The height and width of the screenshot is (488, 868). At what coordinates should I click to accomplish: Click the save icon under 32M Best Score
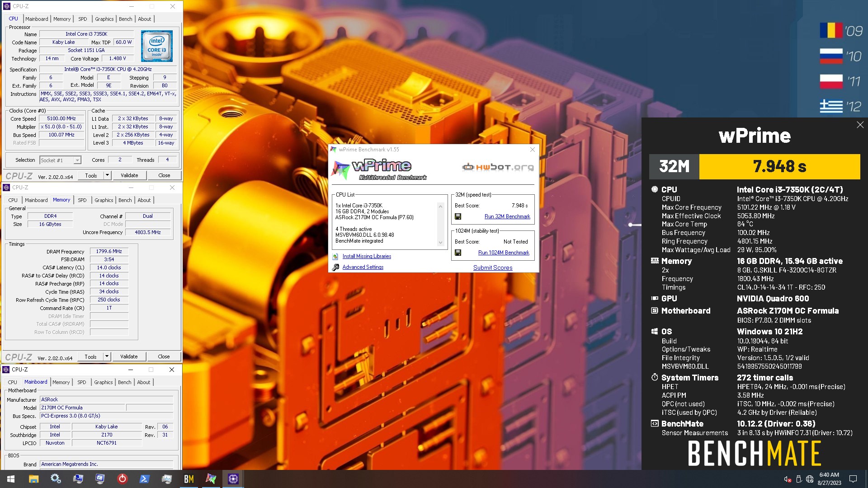coord(458,216)
